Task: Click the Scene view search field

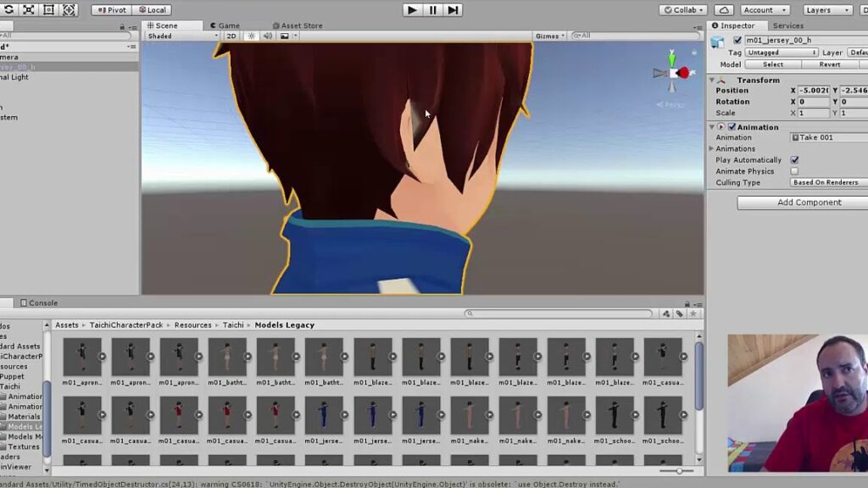Action: tap(635, 36)
